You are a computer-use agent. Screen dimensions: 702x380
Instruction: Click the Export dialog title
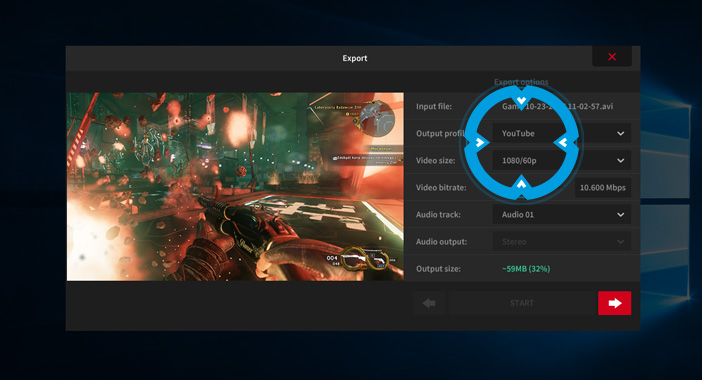coord(355,58)
